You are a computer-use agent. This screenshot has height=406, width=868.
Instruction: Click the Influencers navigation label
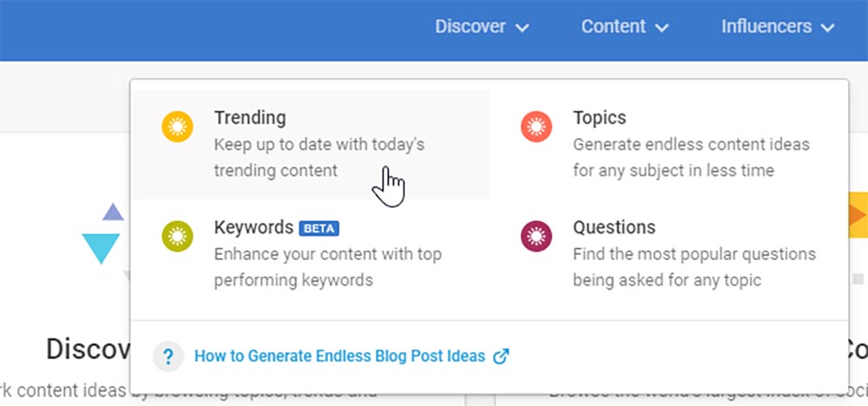pos(766,27)
